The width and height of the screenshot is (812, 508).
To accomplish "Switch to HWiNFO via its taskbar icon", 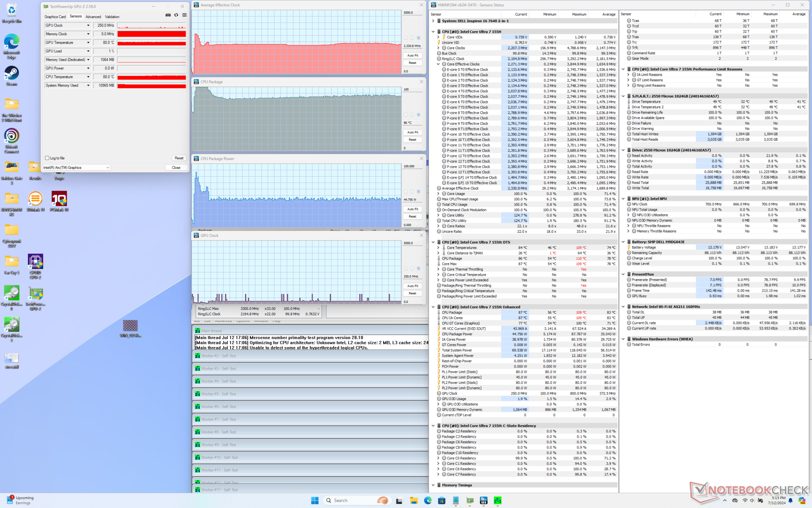I will [484, 500].
